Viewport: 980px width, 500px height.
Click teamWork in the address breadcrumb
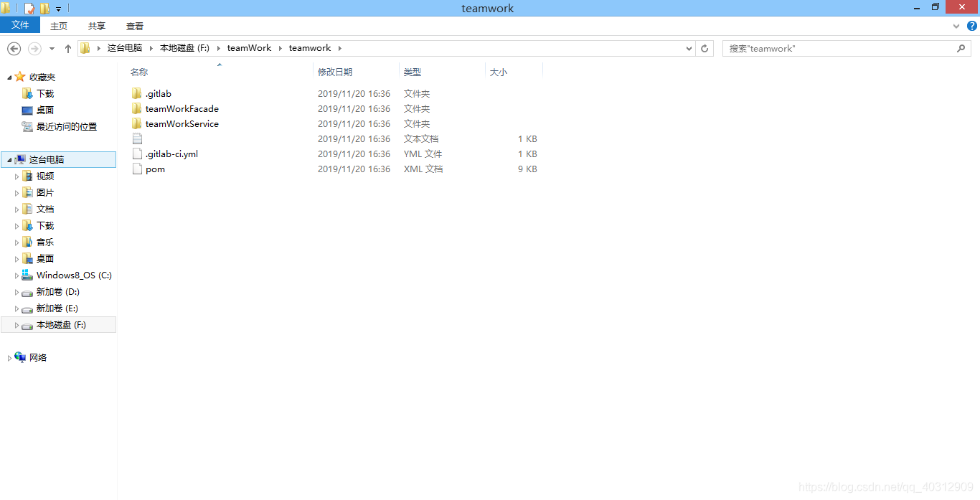(250, 48)
